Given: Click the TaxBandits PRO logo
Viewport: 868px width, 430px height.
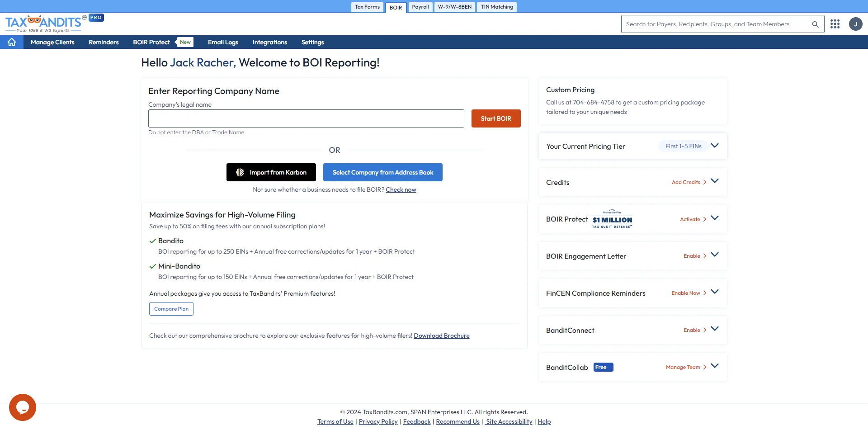Looking at the screenshot, I should 54,24.
